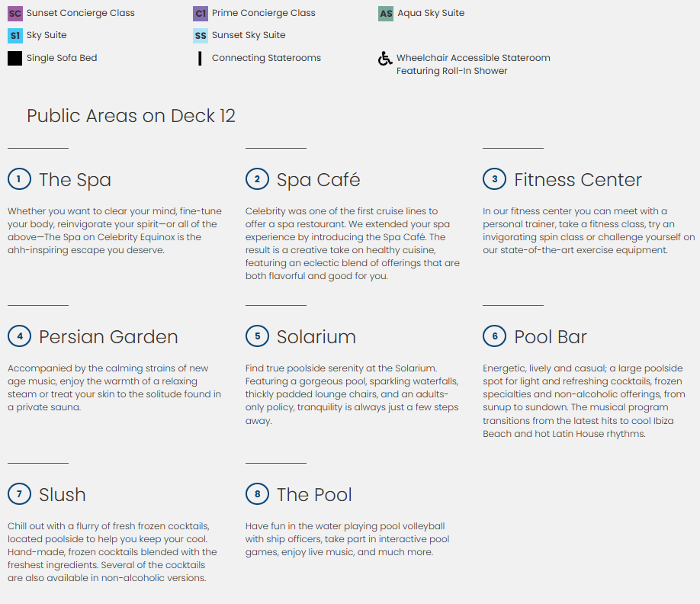Screen dimensions: 700x604
Task: Click the number 2 Spa Café circle icon
Action: click(x=257, y=179)
